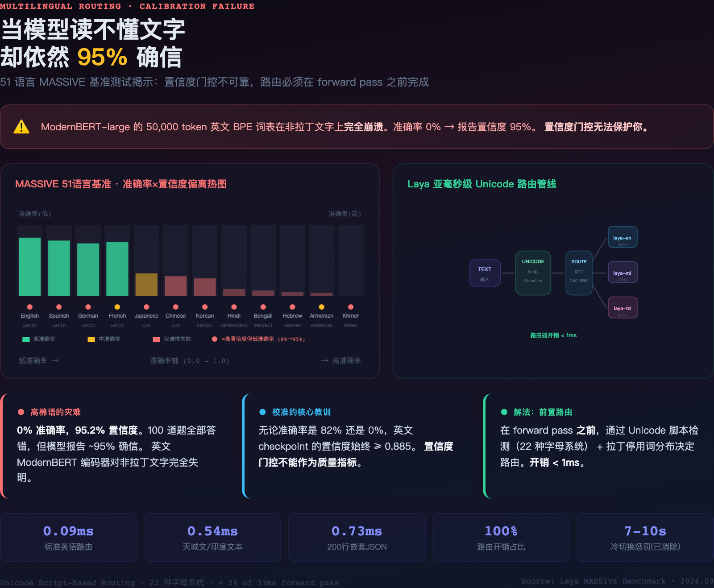
Task: Click the French green accuracy bar
Action: pyautogui.click(x=117, y=269)
